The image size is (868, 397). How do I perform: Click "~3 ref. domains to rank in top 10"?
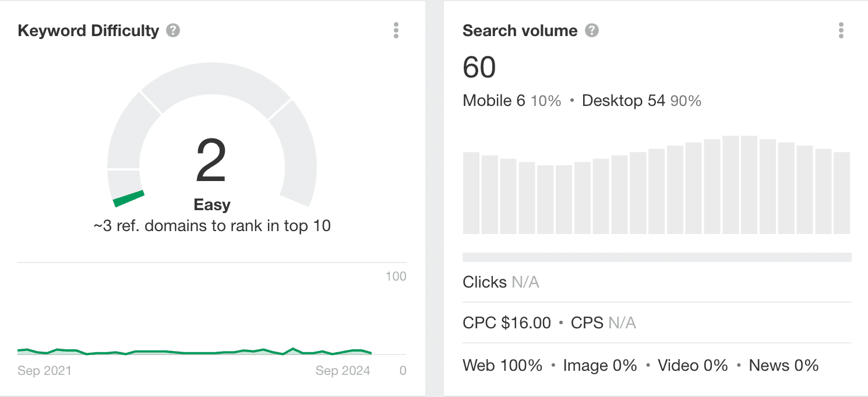coord(212,226)
